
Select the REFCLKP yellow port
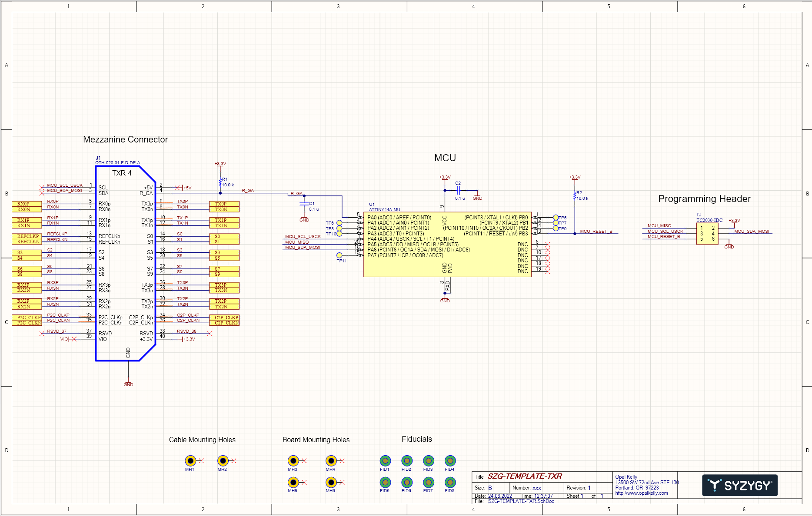tap(27, 236)
